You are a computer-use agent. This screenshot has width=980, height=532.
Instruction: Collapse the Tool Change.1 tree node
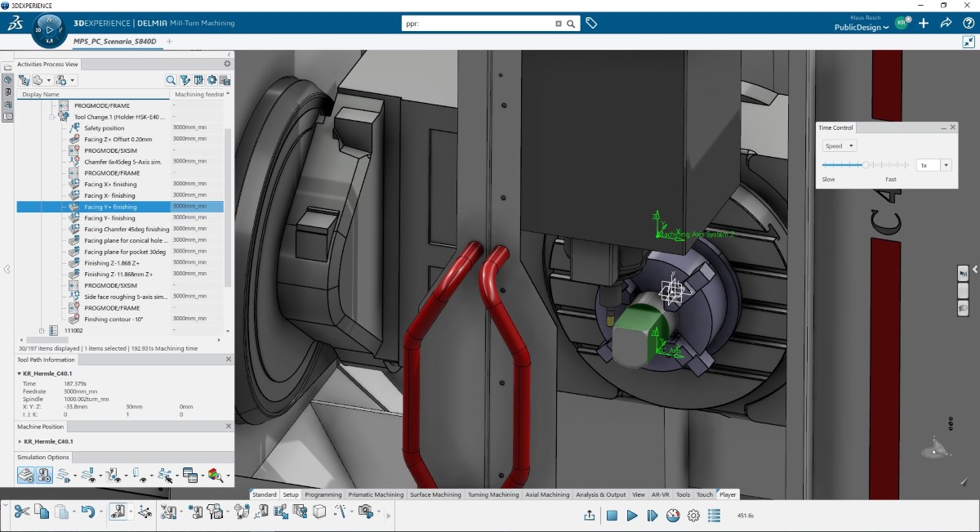51,117
